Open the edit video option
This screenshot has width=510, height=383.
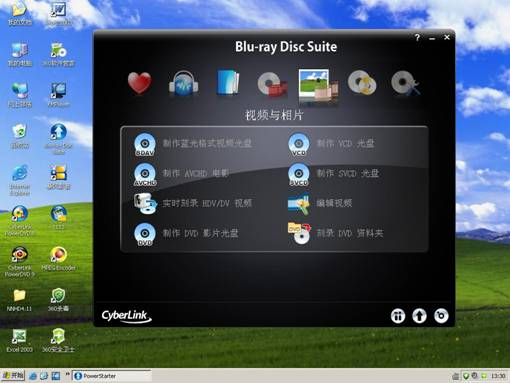(x=320, y=203)
